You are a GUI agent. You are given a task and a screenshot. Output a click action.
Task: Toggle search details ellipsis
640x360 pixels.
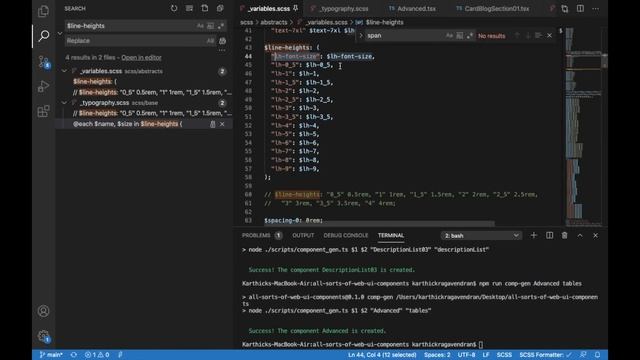point(222,50)
